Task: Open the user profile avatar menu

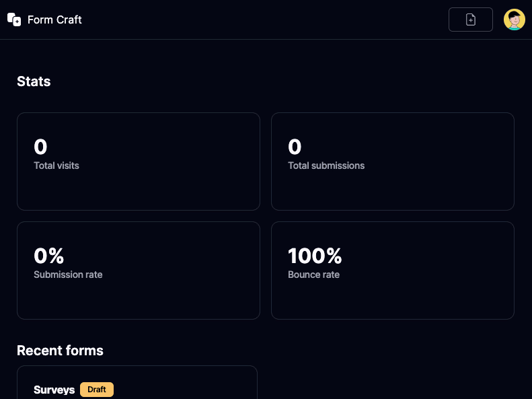Action: tap(515, 20)
